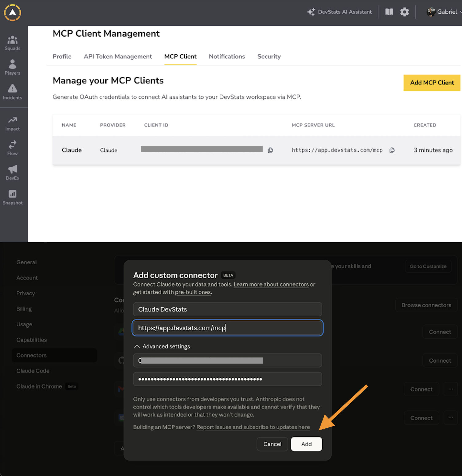This screenshot has height=476, width=462.
Task: Select the MCP Client tab
Action: [181, 57]
